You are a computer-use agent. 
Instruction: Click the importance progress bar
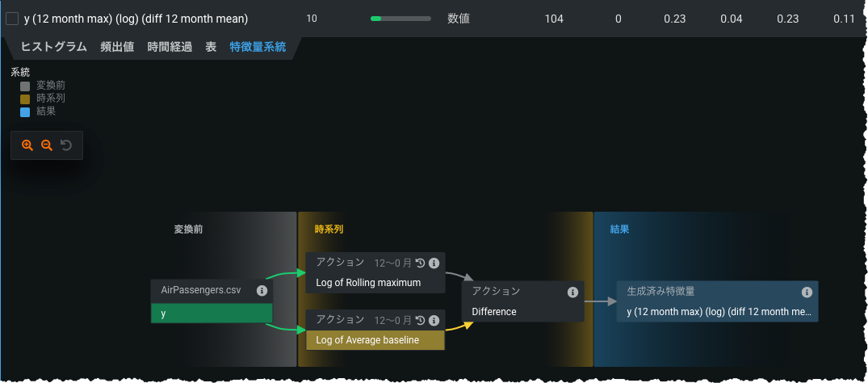coord(399,19)
